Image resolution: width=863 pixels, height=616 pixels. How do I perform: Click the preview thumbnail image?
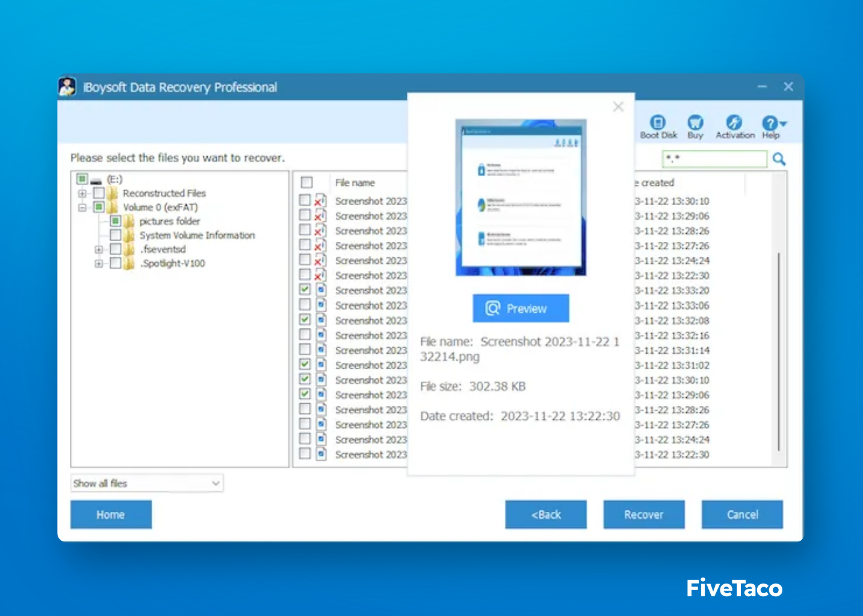(x=521, y=197)
